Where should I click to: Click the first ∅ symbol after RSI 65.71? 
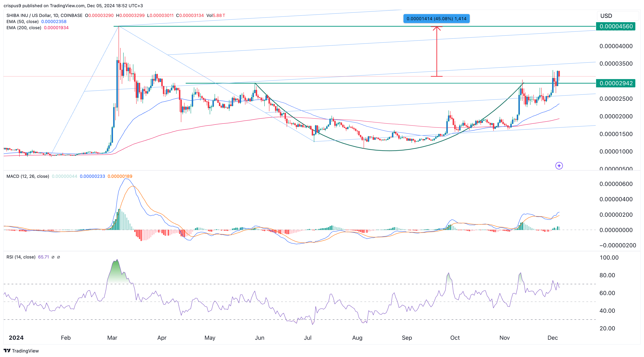pos(53,257)
